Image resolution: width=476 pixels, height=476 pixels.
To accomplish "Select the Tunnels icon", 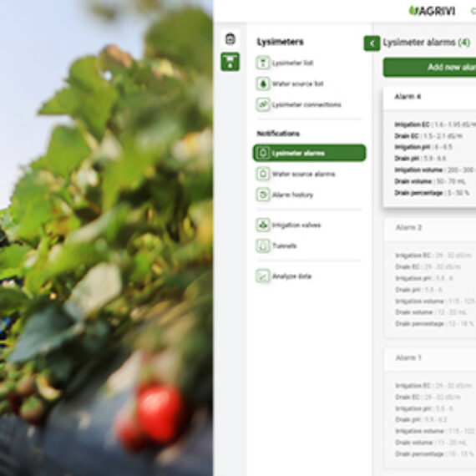I will point(263,246).
